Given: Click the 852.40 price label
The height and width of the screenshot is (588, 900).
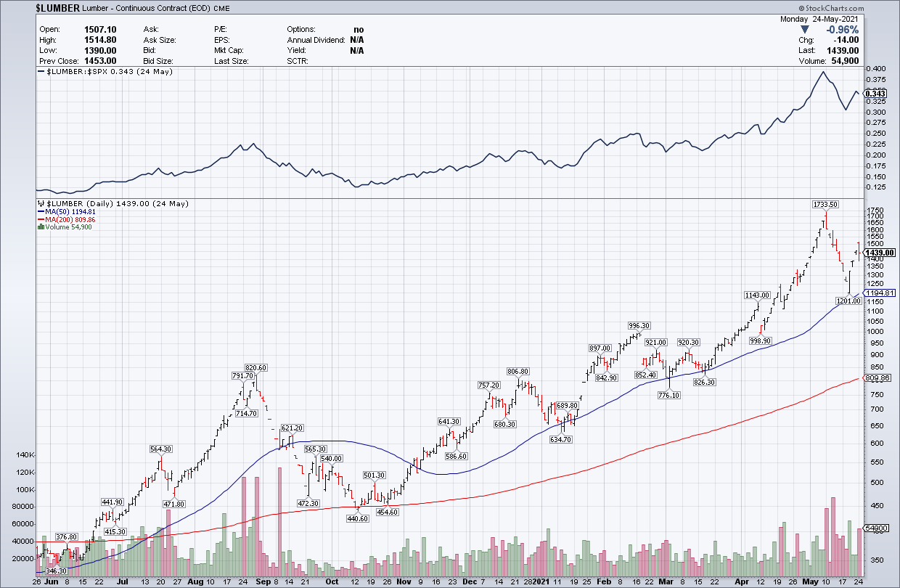Looking at the screenshot, I should 645,375.
